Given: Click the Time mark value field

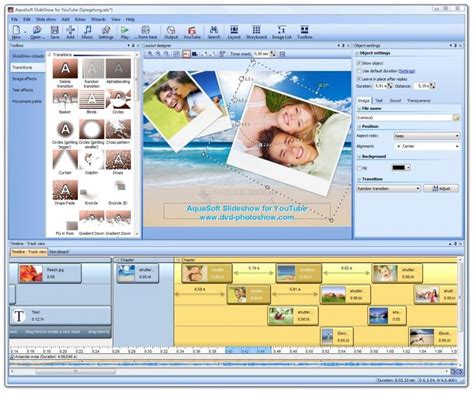Looking at the screenshot, I should 261,54.
